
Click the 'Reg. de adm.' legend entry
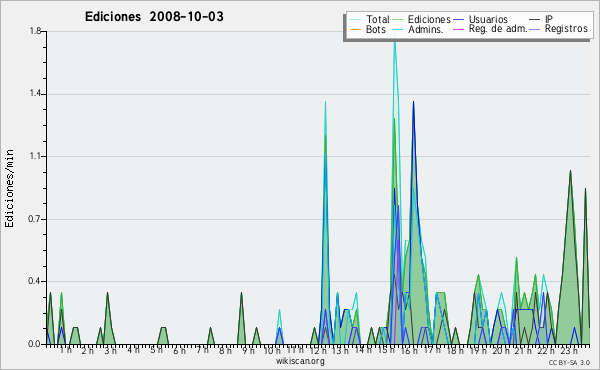(x=498, y=29)
